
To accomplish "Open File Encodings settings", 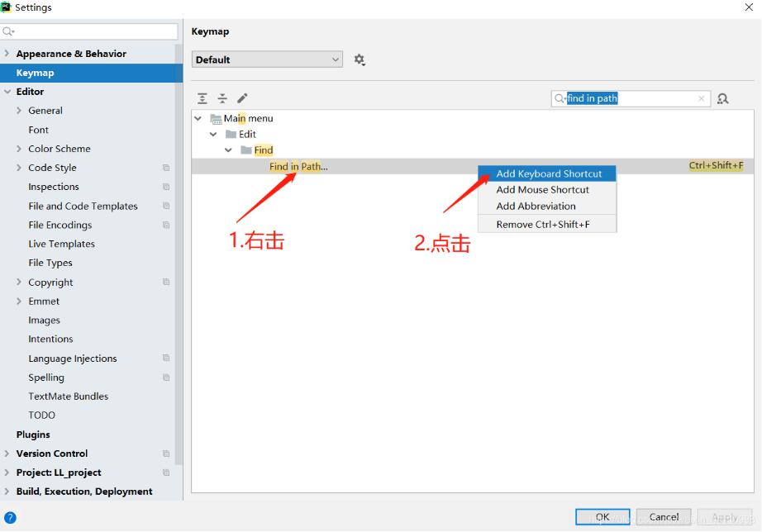I will click(x=60, y=225).
